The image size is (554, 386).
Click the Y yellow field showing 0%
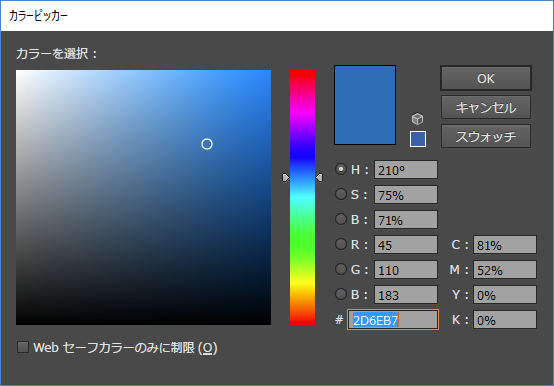pyautogui.click(x=505, y=295)
